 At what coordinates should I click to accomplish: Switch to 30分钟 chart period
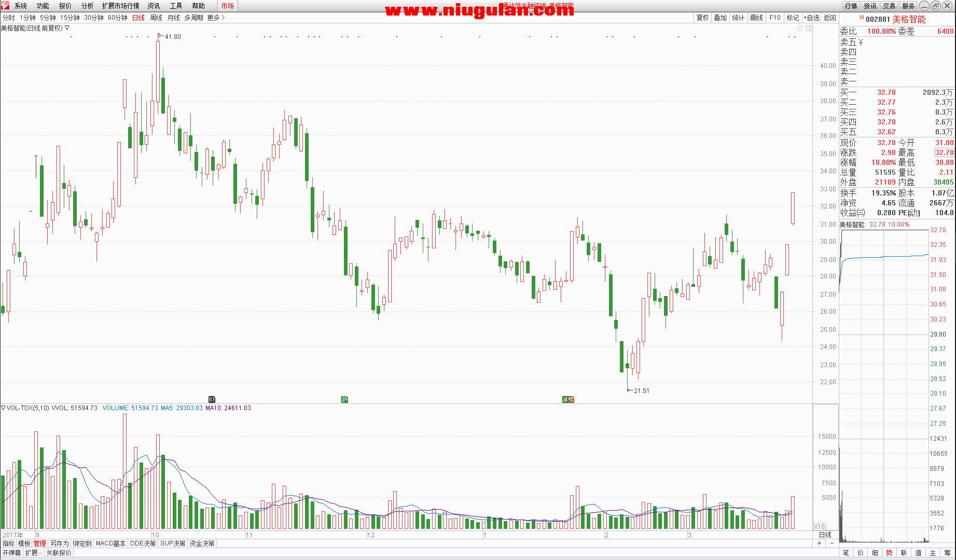pos(94,18)
